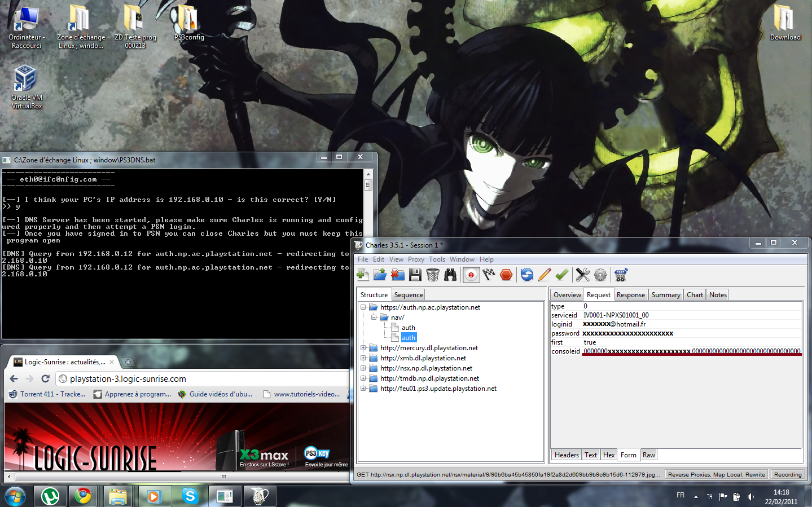
Task: Switch to the Response tab
Action: point(631,295)
